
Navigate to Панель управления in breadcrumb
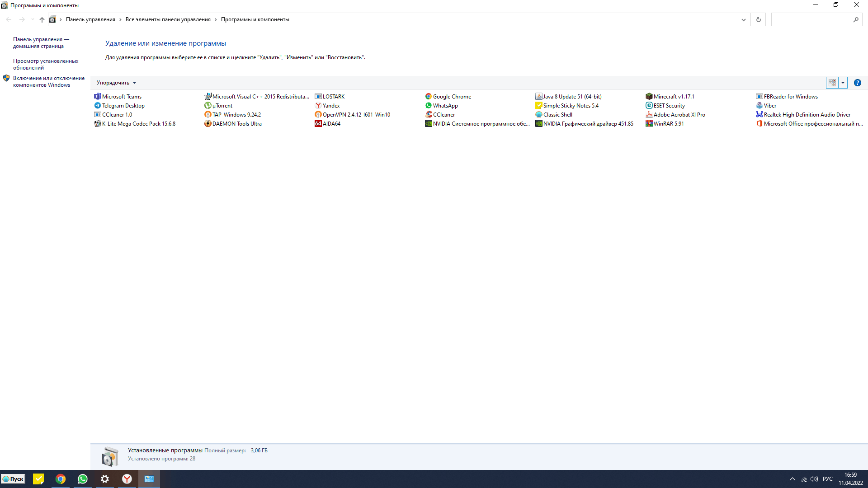click(x=90, y=19)
